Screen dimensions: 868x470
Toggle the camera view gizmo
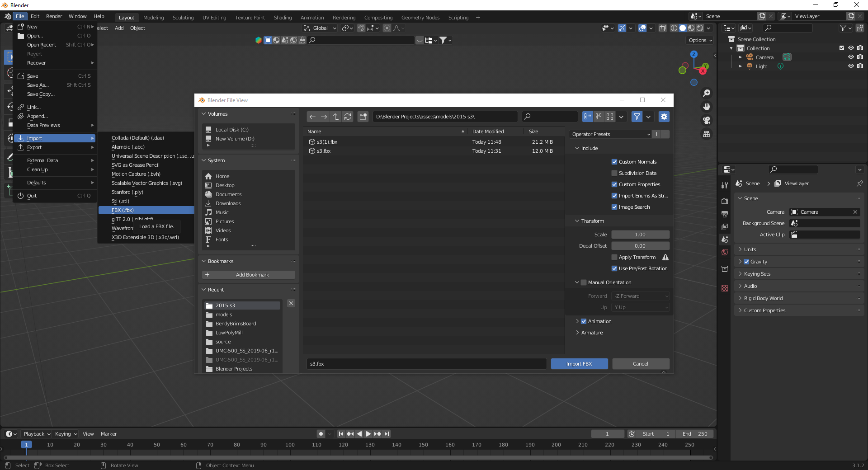point(707,120)
